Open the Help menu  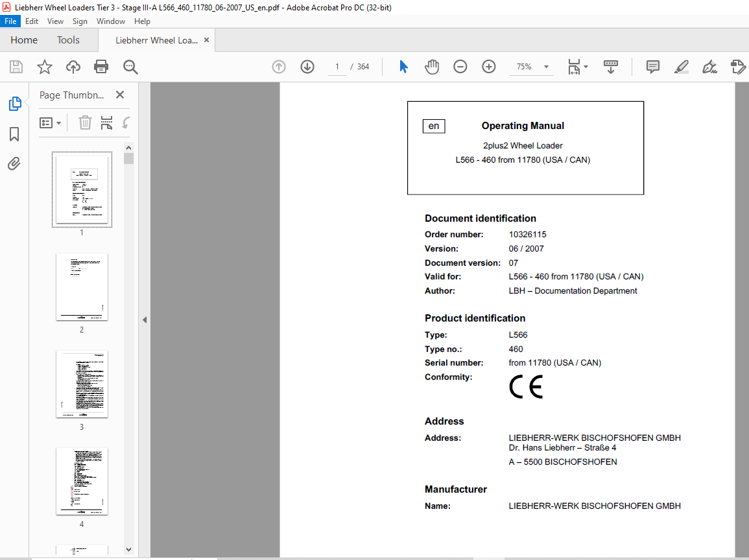142,21
